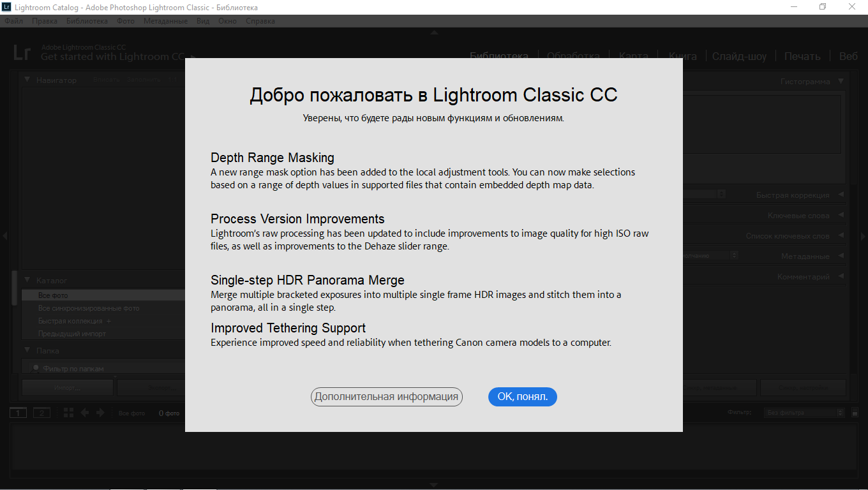Toggle the filter lock switch icon
Image resolution: width=868 pixels, height=490 pixels.
(855, 413)
